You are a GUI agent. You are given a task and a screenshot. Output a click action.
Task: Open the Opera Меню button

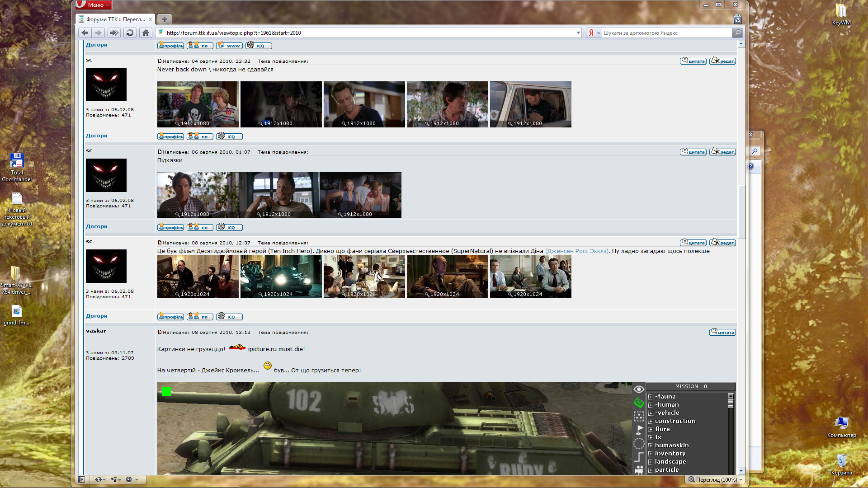coord(94,5)
